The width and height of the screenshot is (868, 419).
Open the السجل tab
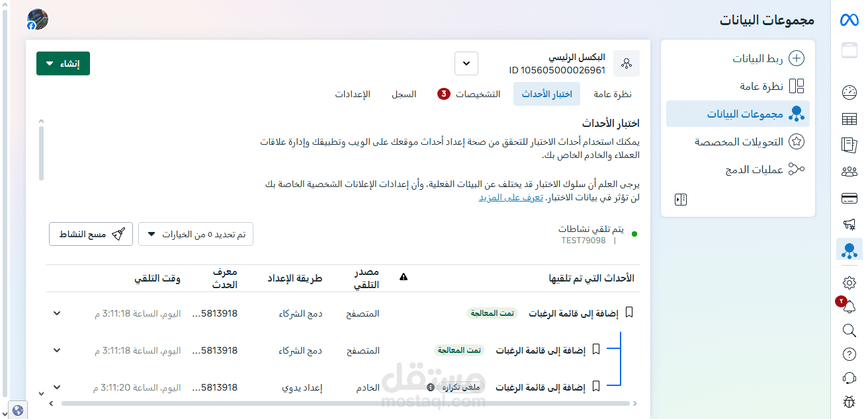[x=404, y=94]
